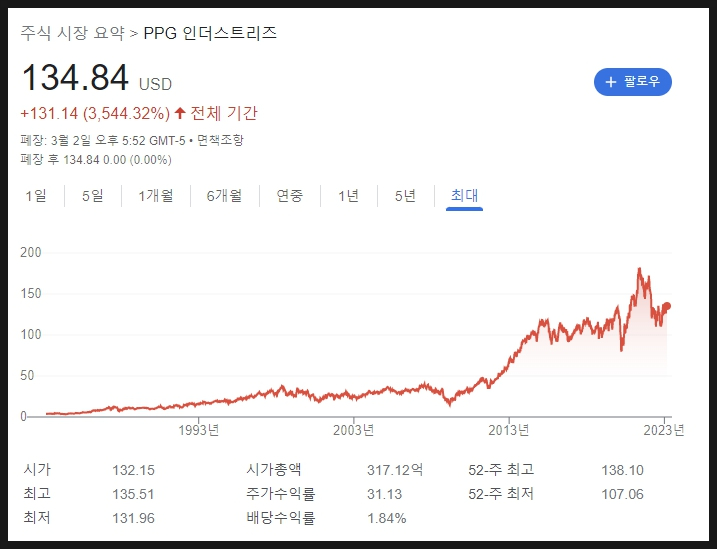Click the USD currency label
This screenshot has width=717, height=549.
tap(155, 84)
